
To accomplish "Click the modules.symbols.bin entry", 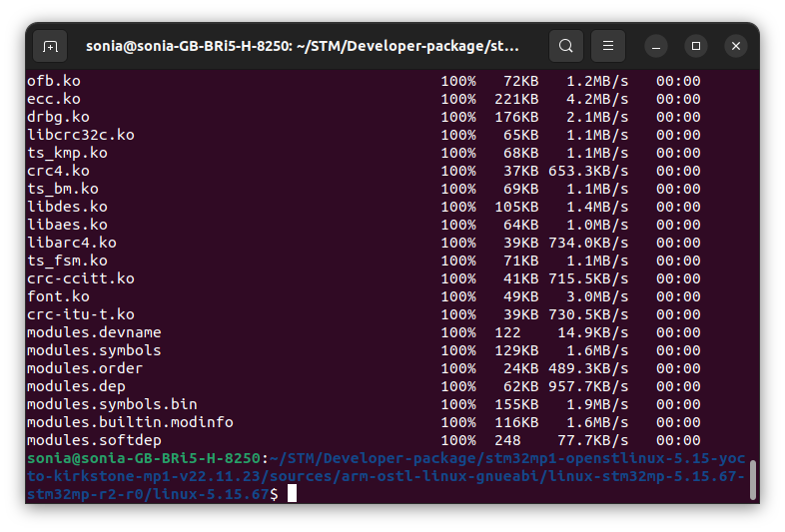I will coord(112,404).
